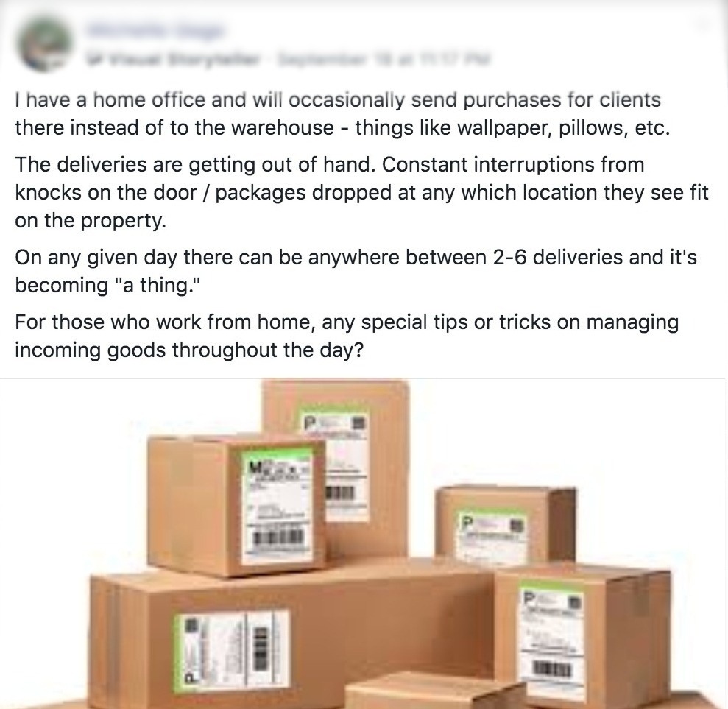Screen dimensions: 728x709
Task: Click the label on the bottom-right box
Action: click(x=551, y=639)
